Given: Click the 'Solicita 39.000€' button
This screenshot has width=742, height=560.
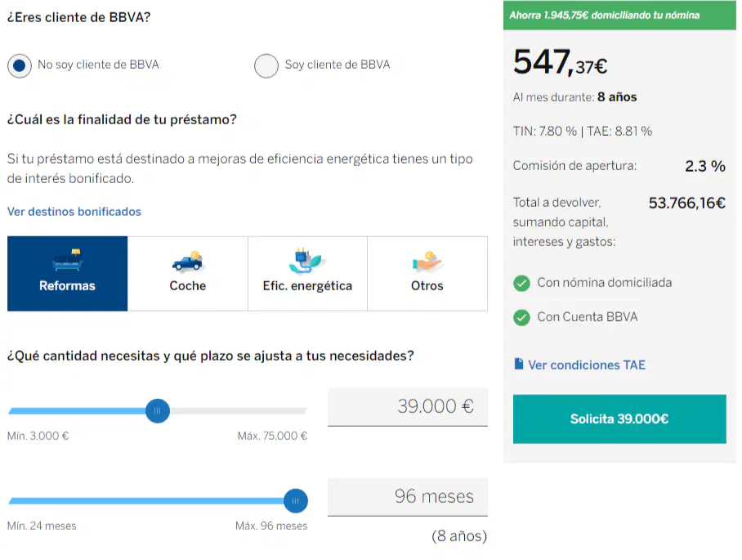Looking at the screenshot, I should point(619,419).
